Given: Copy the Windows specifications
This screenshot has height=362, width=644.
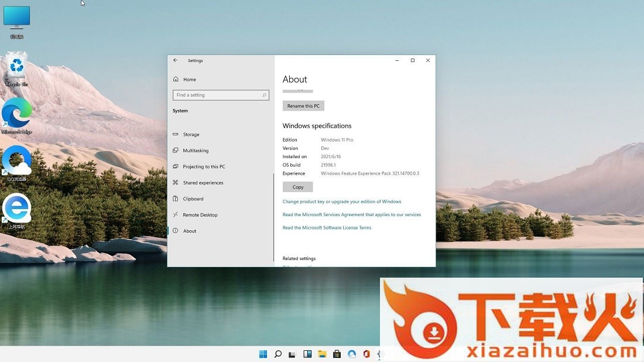Looking at the screenshot, I should (298, 187).
